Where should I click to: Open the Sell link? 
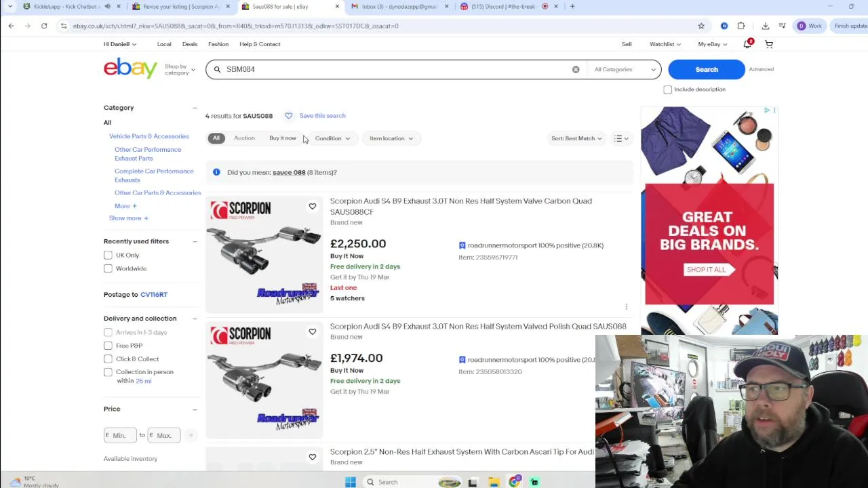pos(627,44)
